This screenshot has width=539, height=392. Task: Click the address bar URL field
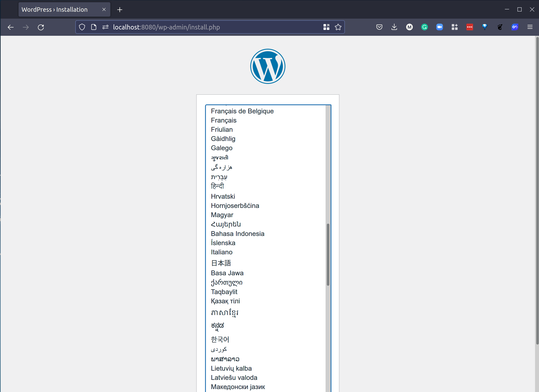click(166, 27)
